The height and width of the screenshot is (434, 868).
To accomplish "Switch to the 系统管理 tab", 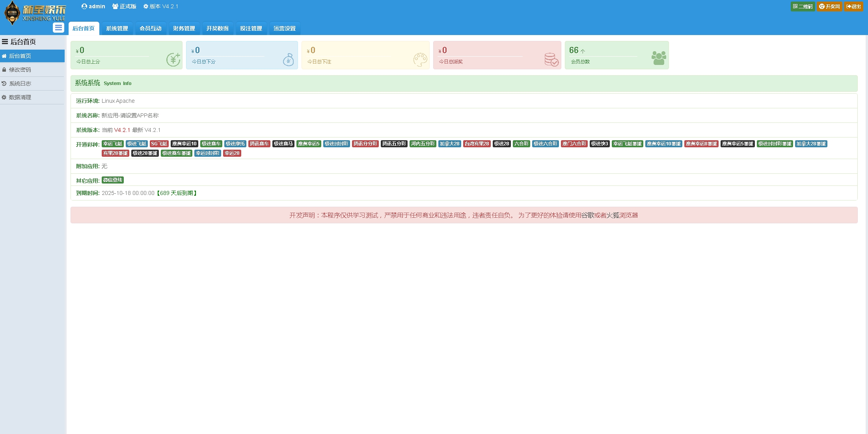I will tap(117, 28).
